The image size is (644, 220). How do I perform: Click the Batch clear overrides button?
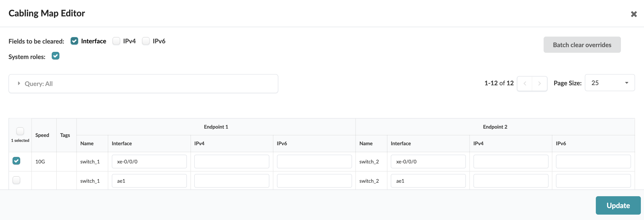582,45
